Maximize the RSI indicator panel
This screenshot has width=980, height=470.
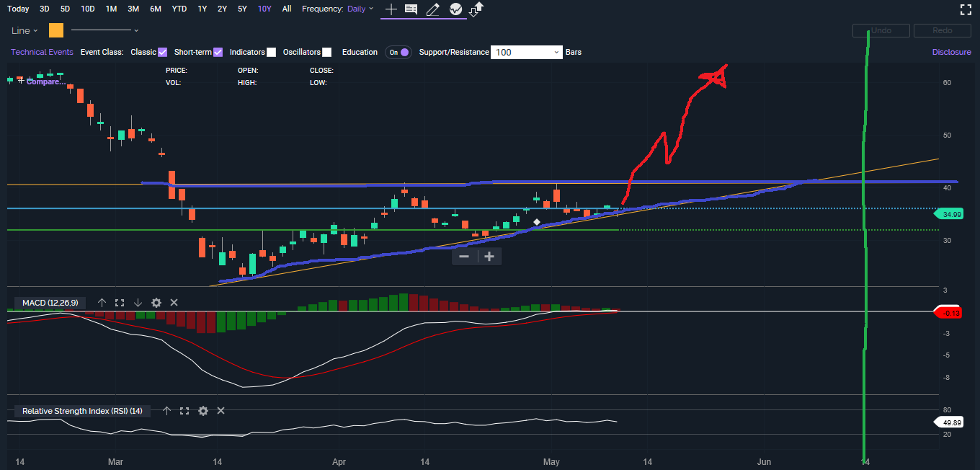click(184, 411)
